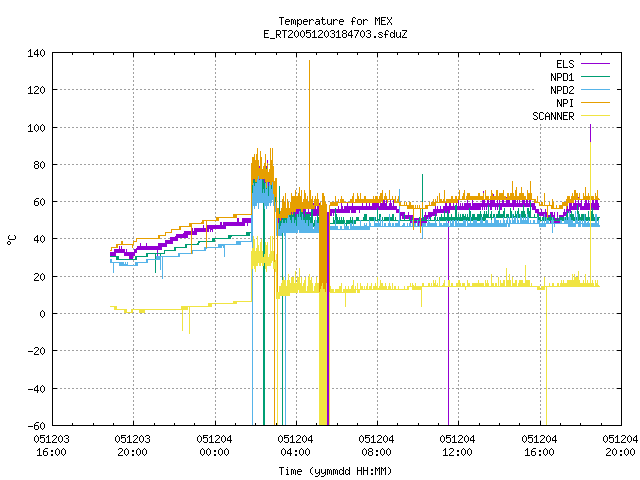Click the SCANNER legend label
This screenshot has height=480, width=640.
[553, 116]
